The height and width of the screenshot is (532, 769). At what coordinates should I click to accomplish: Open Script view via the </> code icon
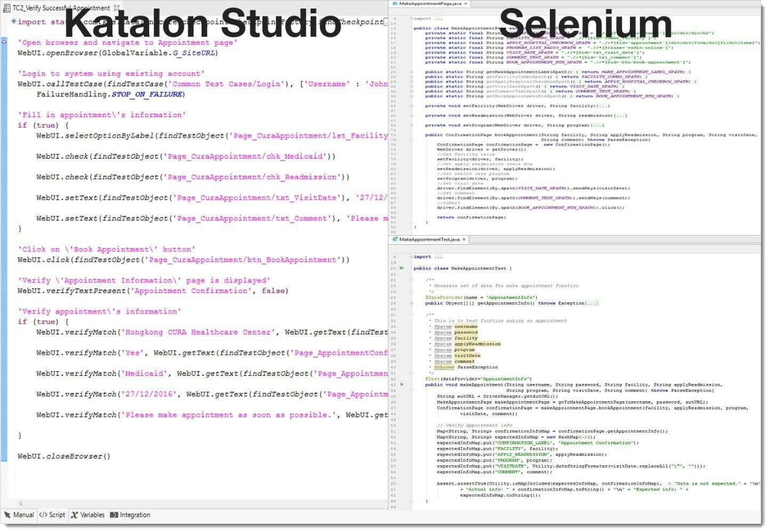pos(43,515)
